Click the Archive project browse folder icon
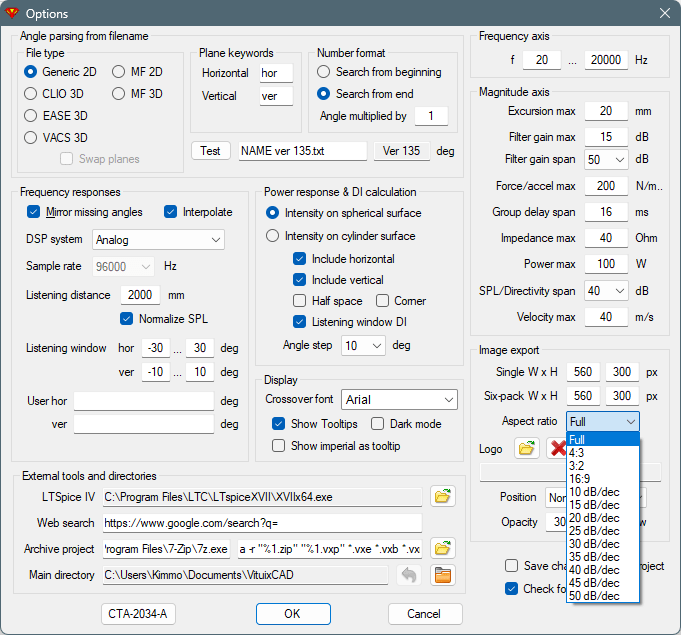The image size is (681, 635). pos(443,548)
